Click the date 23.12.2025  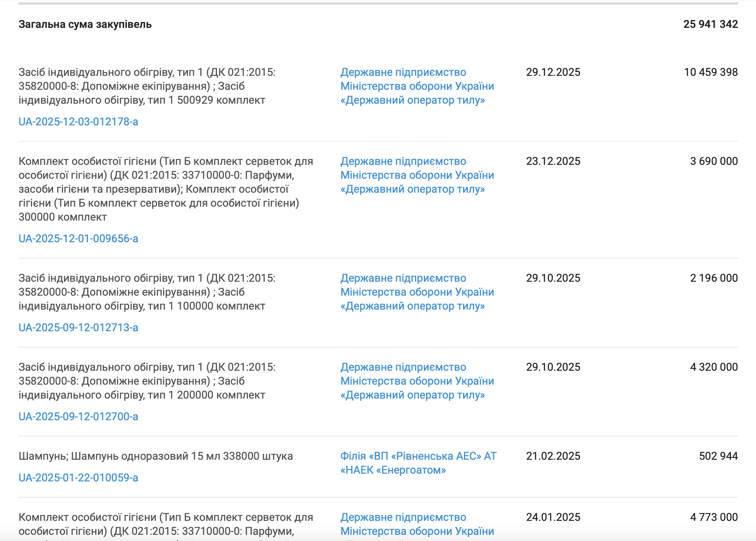[553, 161]
